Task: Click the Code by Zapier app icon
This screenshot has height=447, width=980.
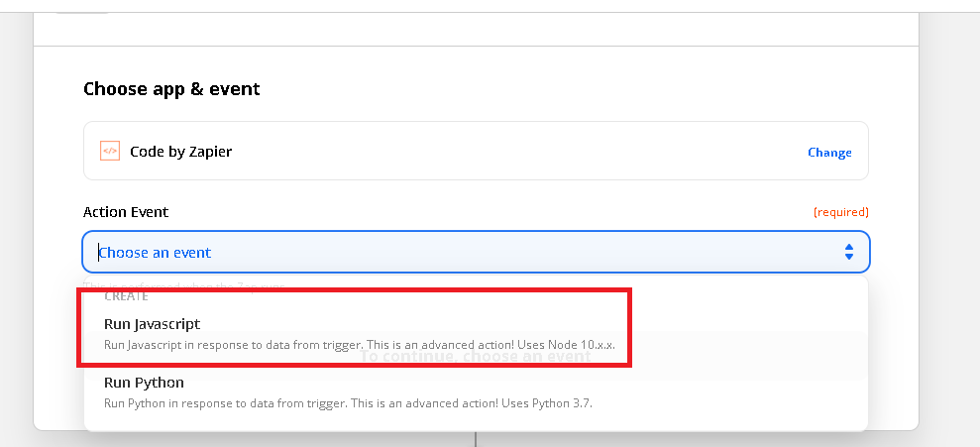Action: pyautogui.click(x=110, y=152)
